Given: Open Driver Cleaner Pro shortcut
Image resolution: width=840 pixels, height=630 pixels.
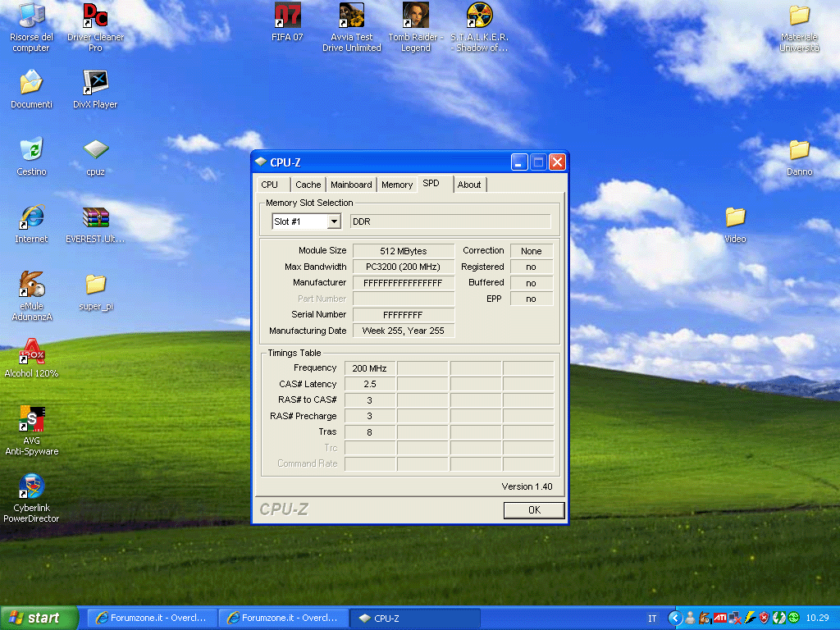Looking at the screenshot, I should [x=95, y=27].
